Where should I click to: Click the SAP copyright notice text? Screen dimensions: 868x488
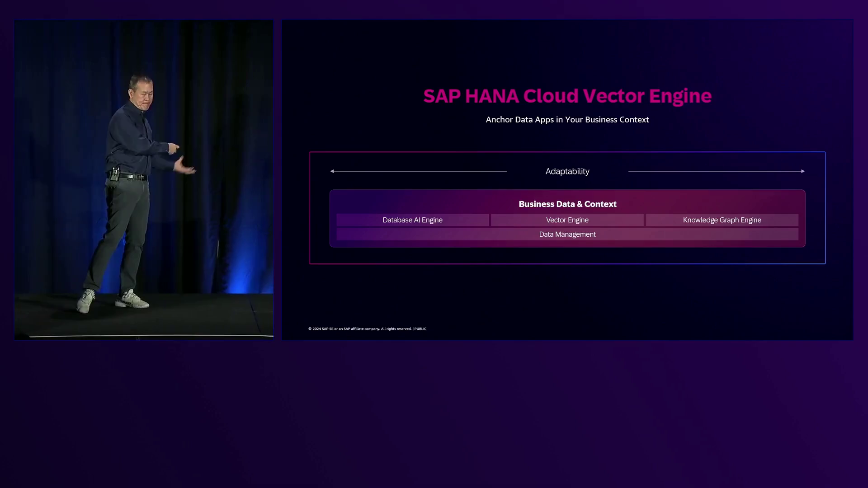[x=359, y=329]
